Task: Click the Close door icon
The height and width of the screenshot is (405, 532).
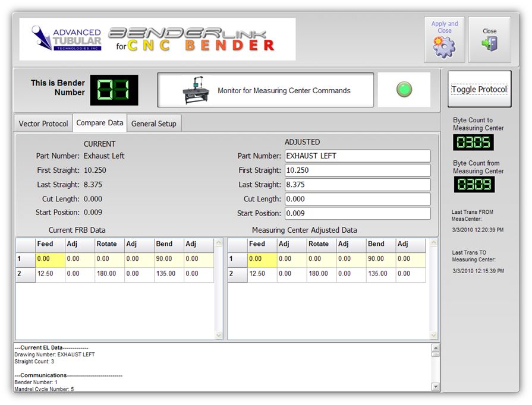Action: point(489,44)
